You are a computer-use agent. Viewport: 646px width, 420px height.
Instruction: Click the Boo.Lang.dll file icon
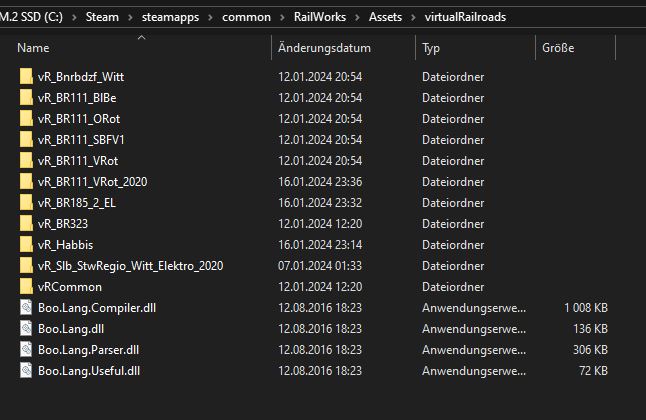pyautogui.click(x=26, y=329)
